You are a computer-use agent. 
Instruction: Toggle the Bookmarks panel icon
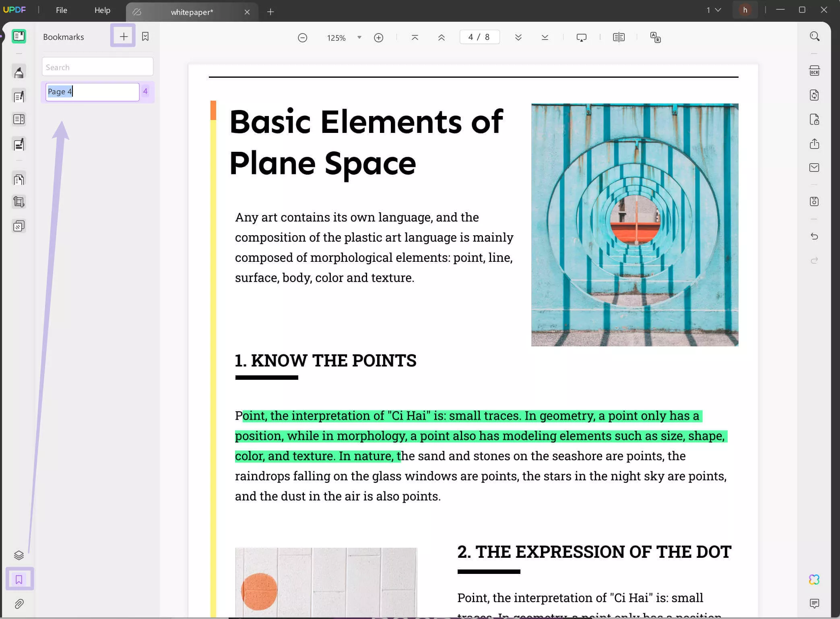19,579
